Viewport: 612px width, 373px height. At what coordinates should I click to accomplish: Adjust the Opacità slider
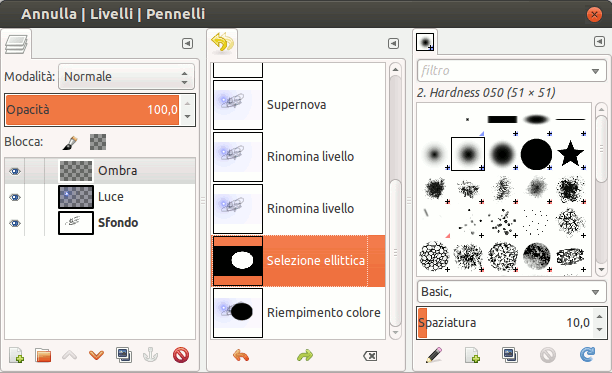93,110
